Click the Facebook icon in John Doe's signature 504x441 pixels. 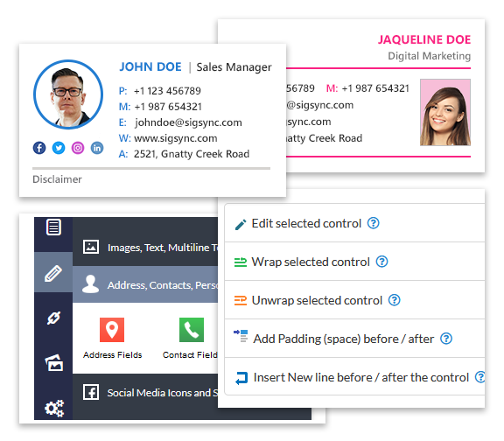39,148
